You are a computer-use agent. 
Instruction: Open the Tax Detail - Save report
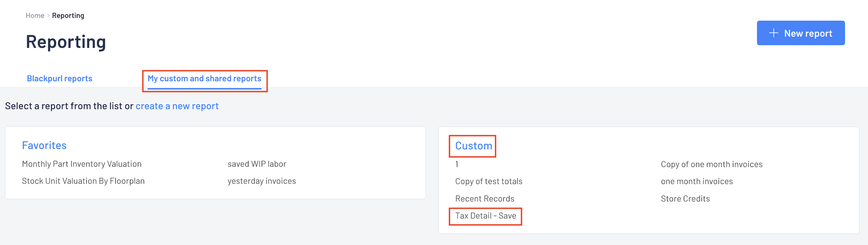click(485, 216)
